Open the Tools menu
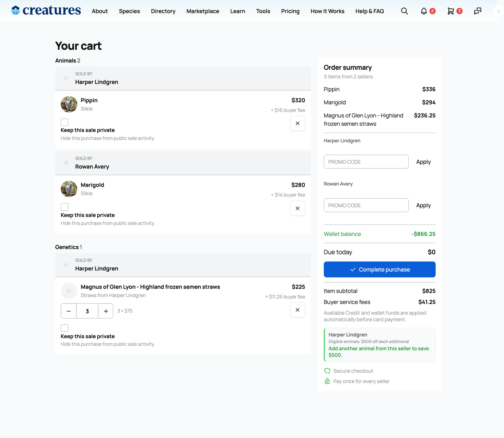Image resolution: width=504 pixels, height=438 pixels. pos(263,11)
